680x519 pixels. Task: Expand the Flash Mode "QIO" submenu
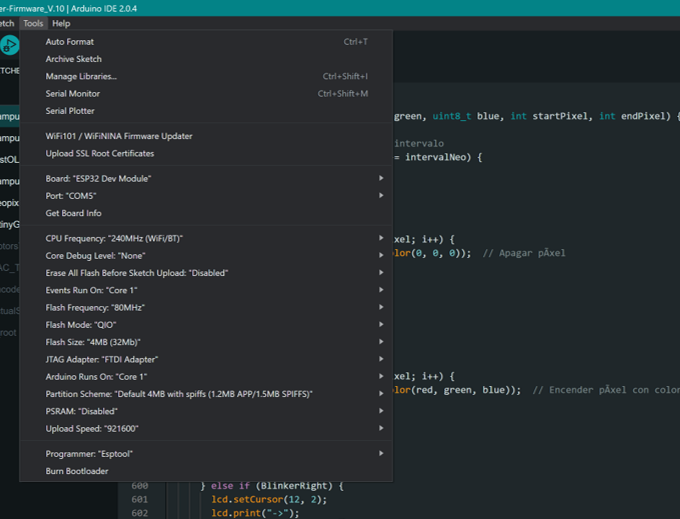(206, 325)
